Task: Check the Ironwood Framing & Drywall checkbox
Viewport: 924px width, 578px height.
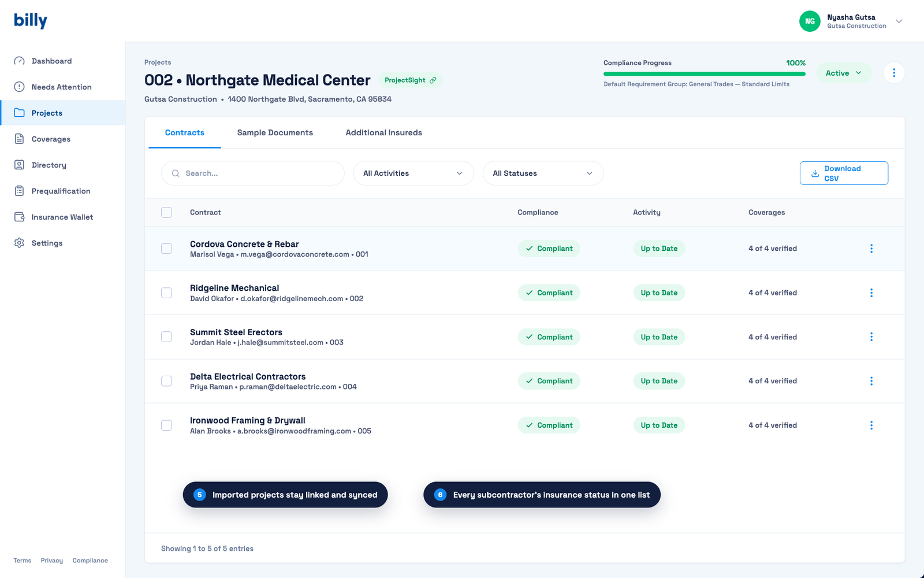Action: 166,425
